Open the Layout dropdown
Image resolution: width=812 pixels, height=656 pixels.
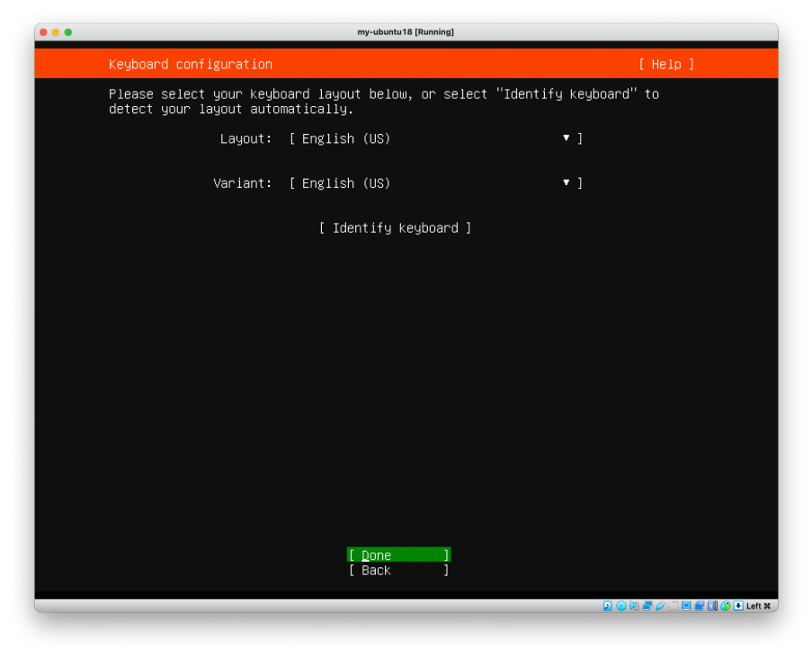click(x=435, y=138)
